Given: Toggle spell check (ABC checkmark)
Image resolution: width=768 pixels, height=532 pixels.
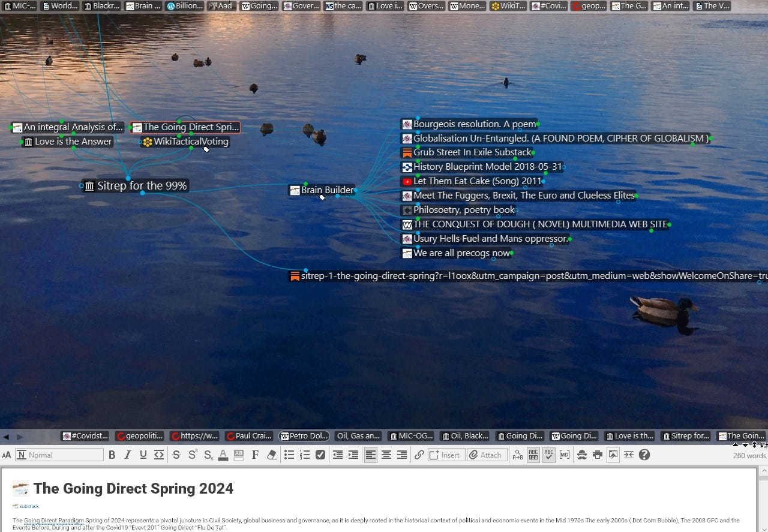Looking at the screenshot, I should click(x=548, y=455).
